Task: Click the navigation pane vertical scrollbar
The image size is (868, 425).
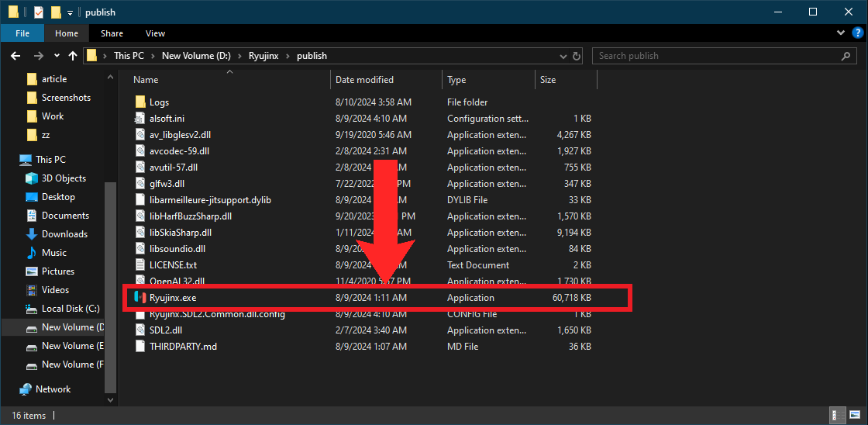Action: pos(111,287)
